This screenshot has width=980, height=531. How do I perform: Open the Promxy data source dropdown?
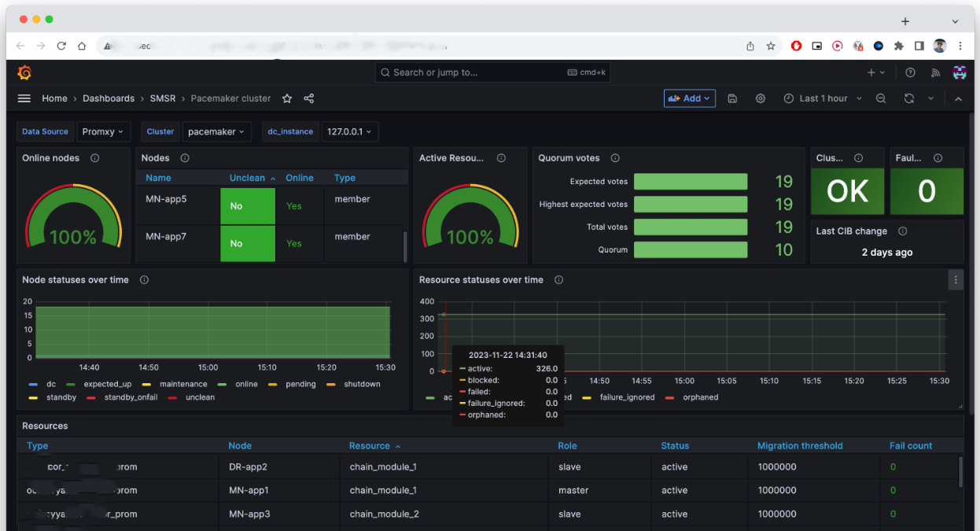pyautogui.click(x=103, y=132)
